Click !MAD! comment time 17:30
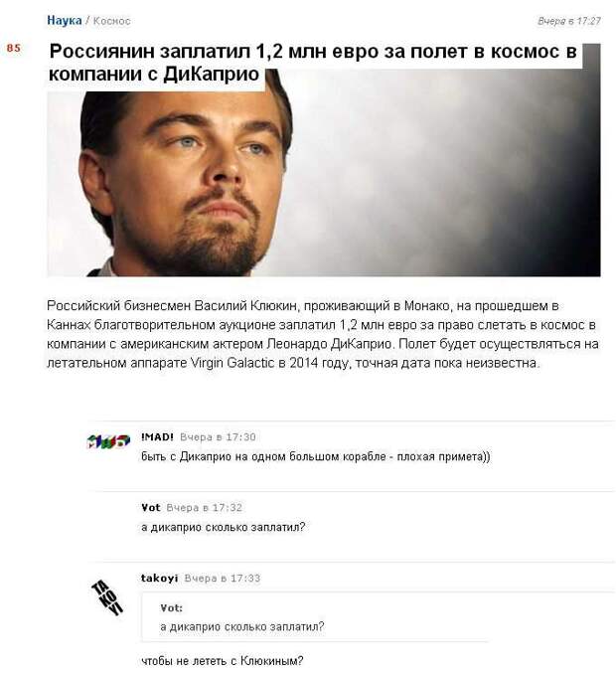 click(x=218, y=437)
